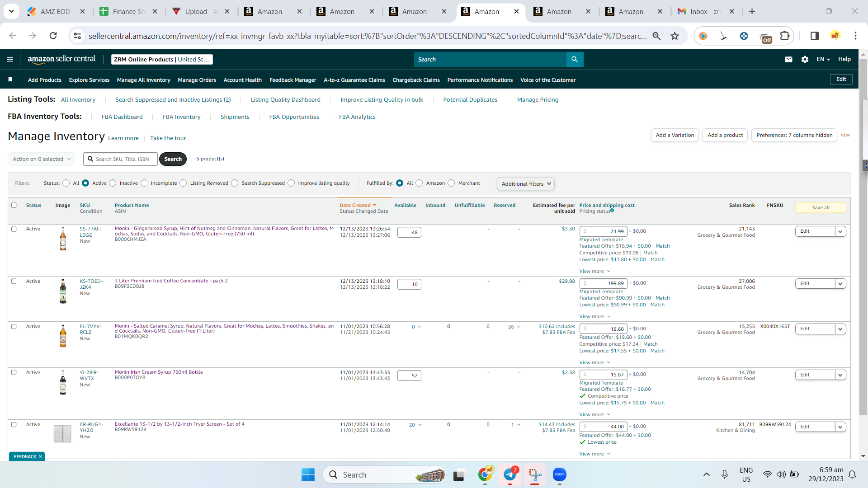Open the Action on 0 selected dropdown
868x488 pixels.
[42, 159]
